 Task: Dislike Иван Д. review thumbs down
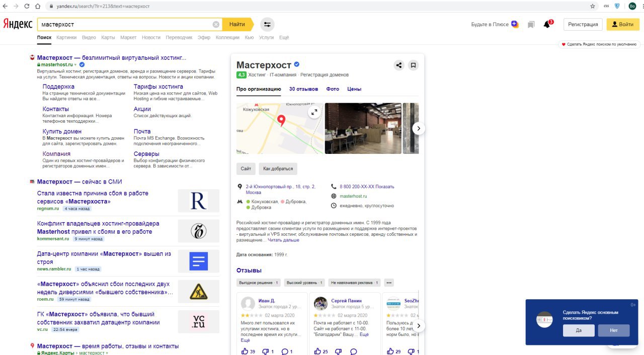[x=265, y=351]
